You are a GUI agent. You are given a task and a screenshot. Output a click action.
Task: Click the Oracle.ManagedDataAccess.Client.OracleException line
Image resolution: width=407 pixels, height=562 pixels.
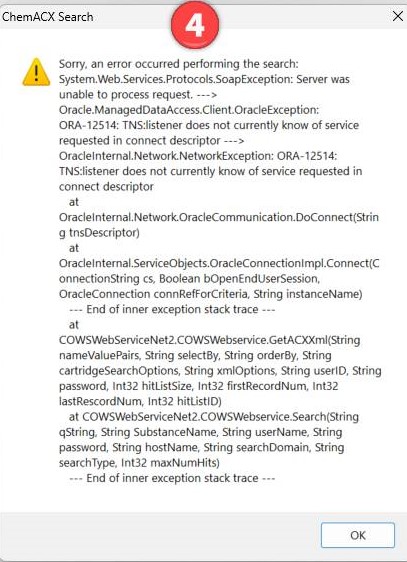click(x=188, y=110)
